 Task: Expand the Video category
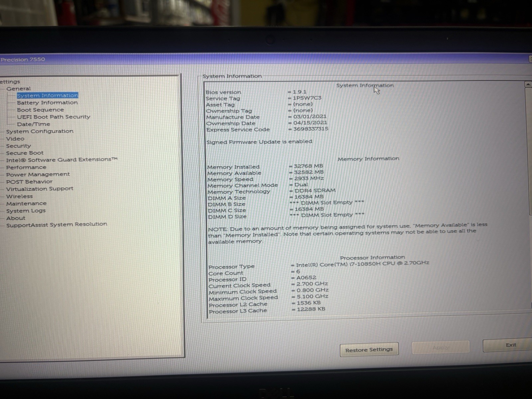(x=15, y=139)
